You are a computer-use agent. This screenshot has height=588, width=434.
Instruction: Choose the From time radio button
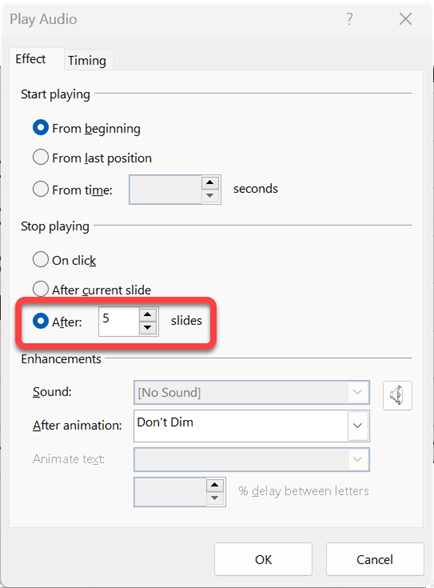point(41,189)
